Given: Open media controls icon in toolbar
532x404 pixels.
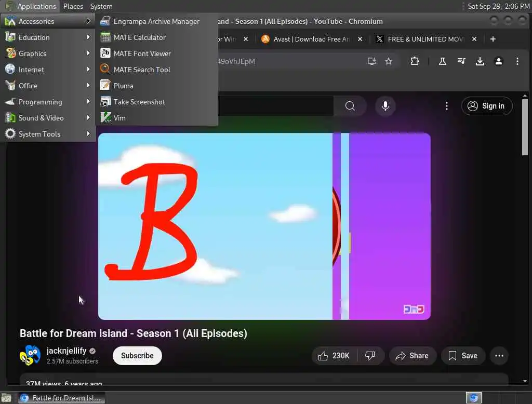Looking at the screenshot, I should [x=461, y=61].
